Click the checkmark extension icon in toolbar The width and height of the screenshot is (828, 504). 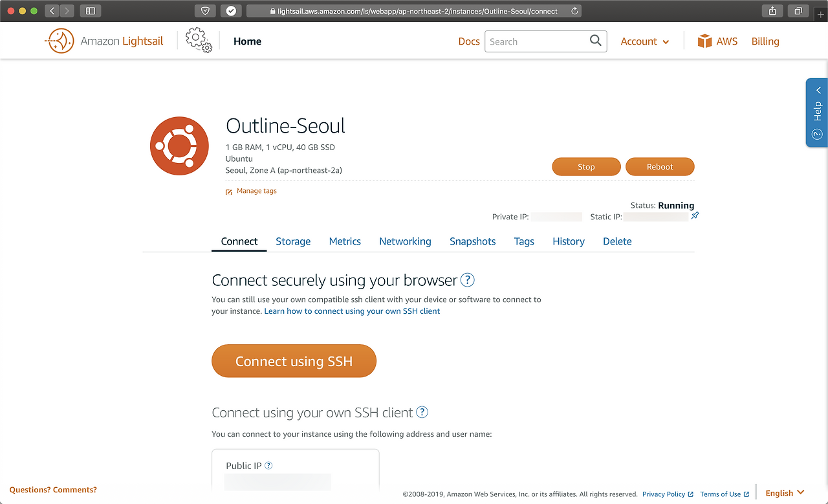pos(231,11)
